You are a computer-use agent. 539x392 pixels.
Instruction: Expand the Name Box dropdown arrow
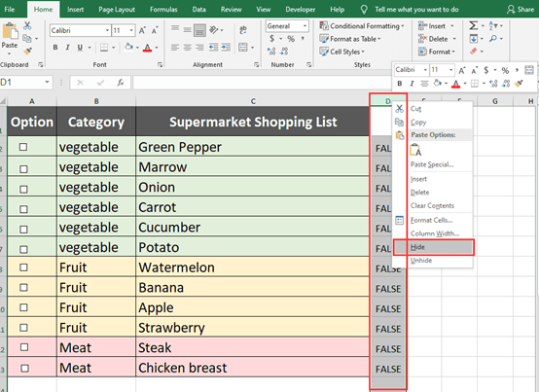point(47,83)
